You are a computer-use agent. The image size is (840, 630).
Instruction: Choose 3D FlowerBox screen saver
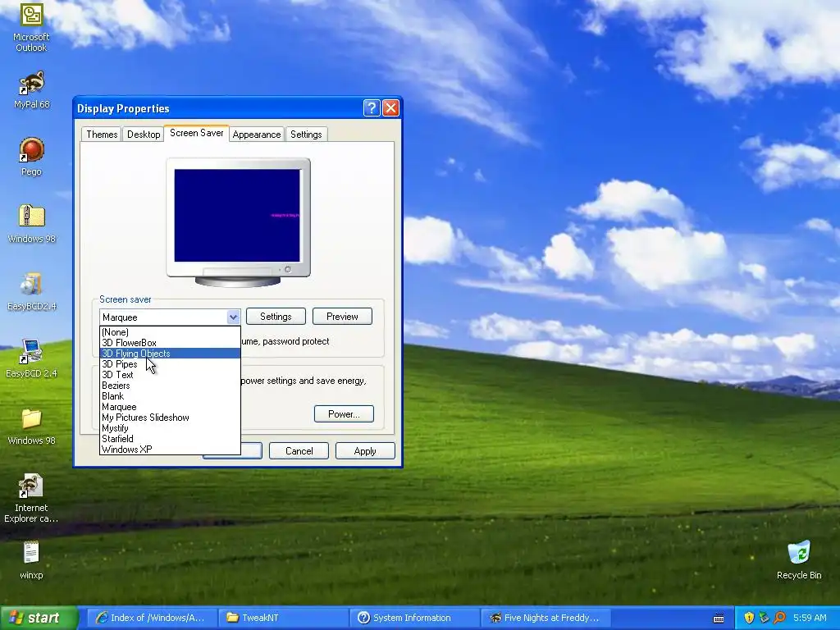click(170, 343)
